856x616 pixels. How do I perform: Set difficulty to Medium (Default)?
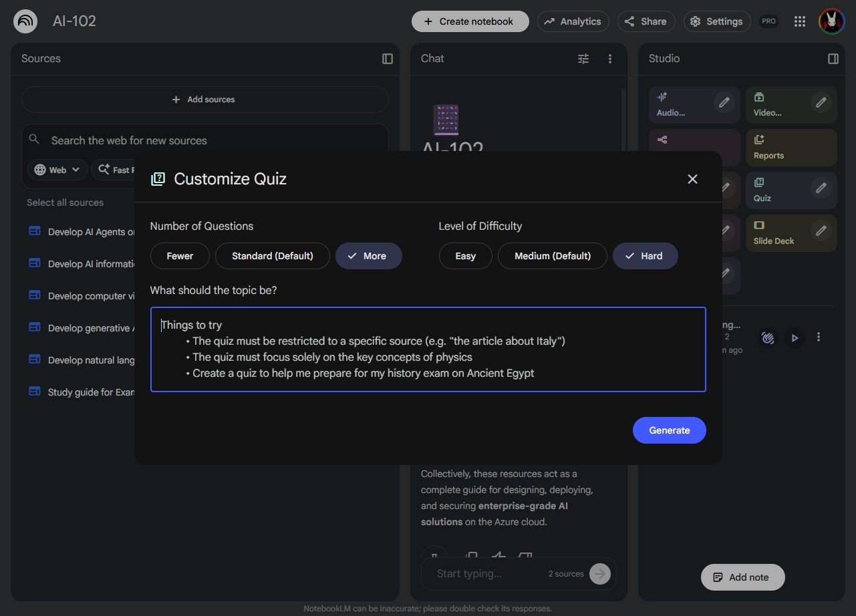[x=553, y=256]
